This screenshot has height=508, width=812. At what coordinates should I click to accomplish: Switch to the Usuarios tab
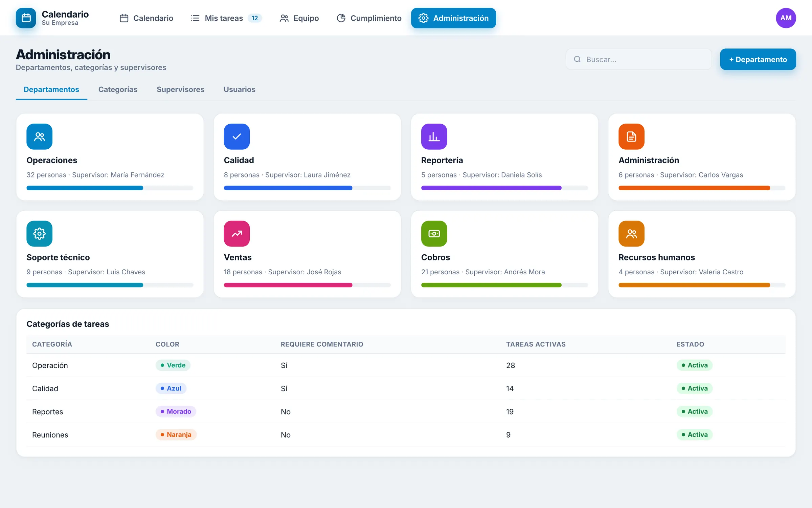coord(239,89)
